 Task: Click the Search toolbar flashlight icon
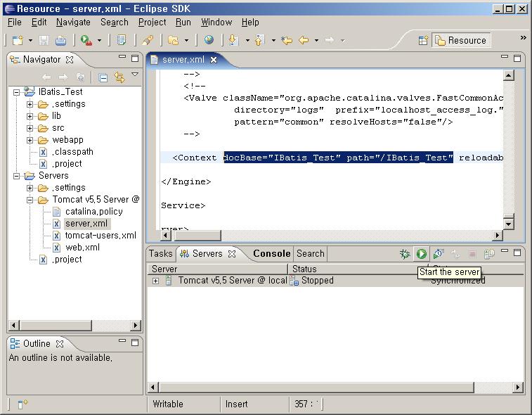point(148,40)
